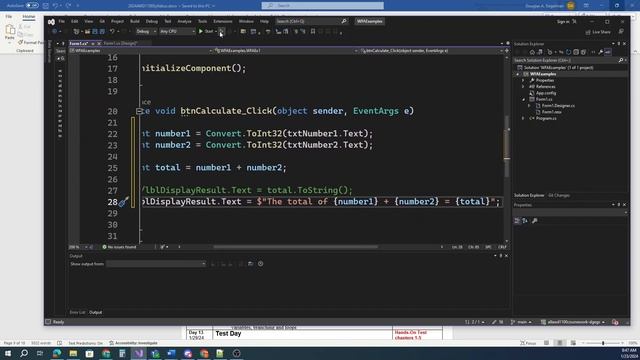Screen dimensions: 640x360
Task: Click Start Without Debugging toolbar icon
Action: 221,31
